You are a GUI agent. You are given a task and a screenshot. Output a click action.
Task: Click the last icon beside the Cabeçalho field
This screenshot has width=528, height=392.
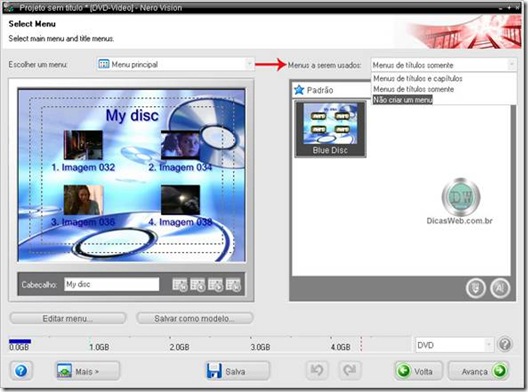[x=233, y=285]
